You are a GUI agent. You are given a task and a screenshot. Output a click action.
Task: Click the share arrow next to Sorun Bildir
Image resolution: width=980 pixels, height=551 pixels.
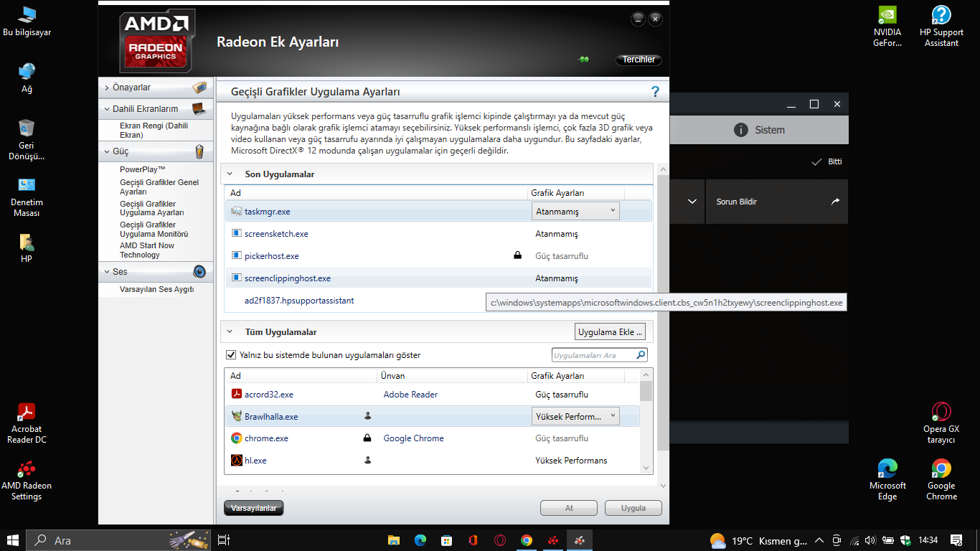pos(835,202)
